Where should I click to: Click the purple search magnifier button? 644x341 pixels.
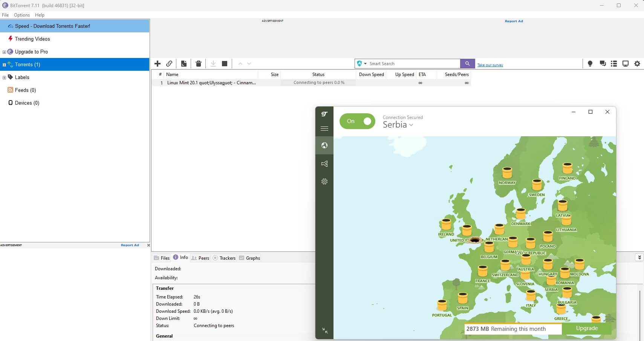tap(467, 64)
